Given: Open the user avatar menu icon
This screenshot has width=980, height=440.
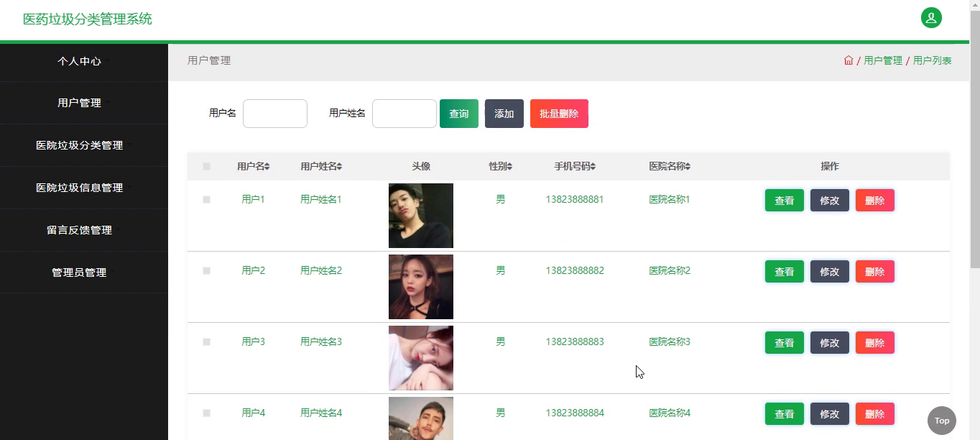Looking at the screenshot, I should (x=931, y=18).
